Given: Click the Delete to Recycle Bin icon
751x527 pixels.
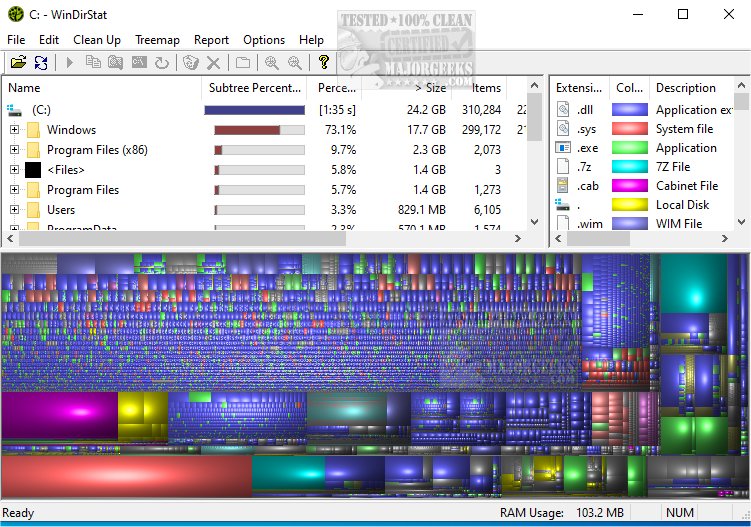Looking at the screenshot, I should pyautogui.click(x=190, y=62).
